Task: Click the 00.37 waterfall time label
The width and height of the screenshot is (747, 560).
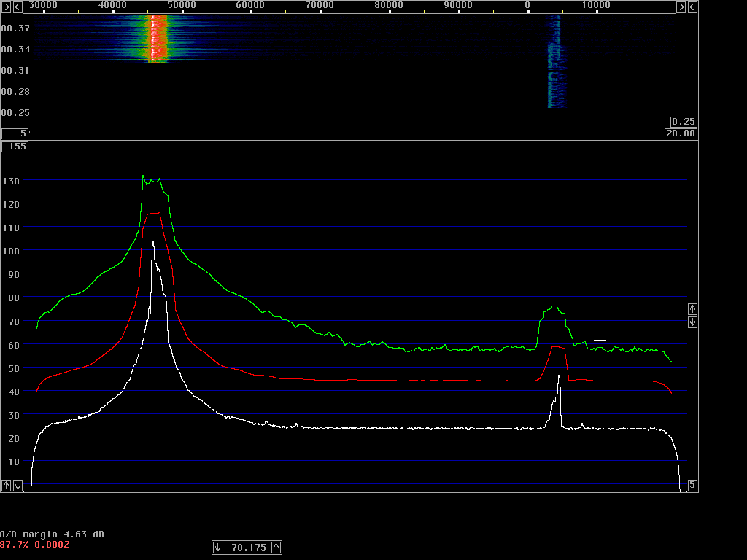Action: 15,28
